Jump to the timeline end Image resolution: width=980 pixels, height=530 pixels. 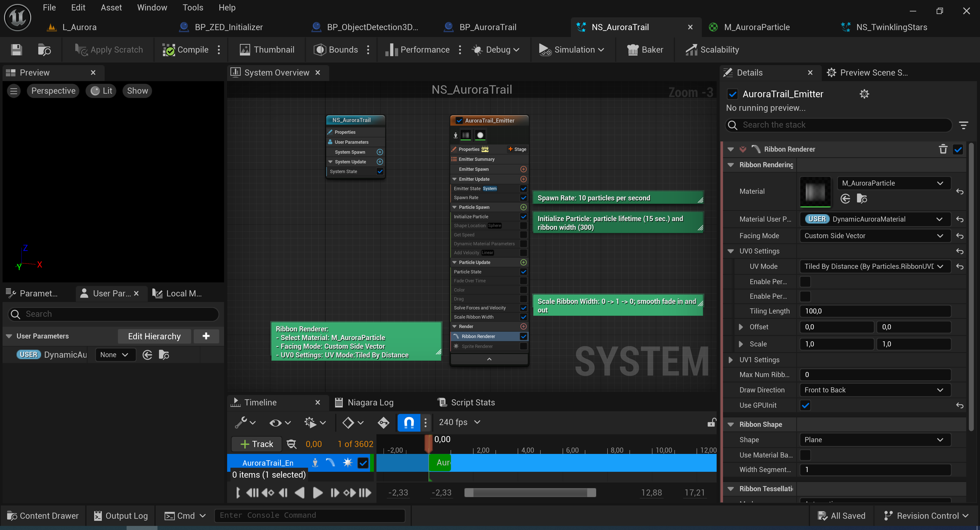tap(365, 493)
